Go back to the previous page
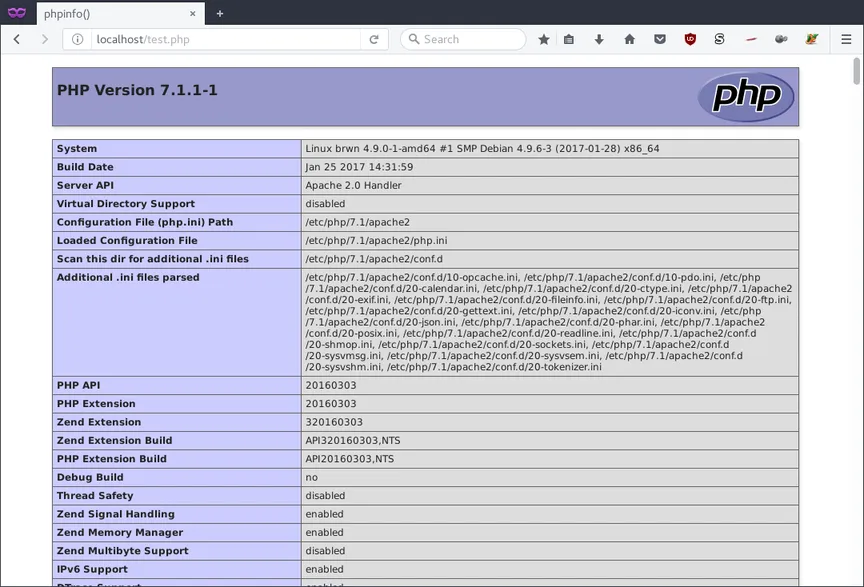864x587 pixels. point(17,39)
